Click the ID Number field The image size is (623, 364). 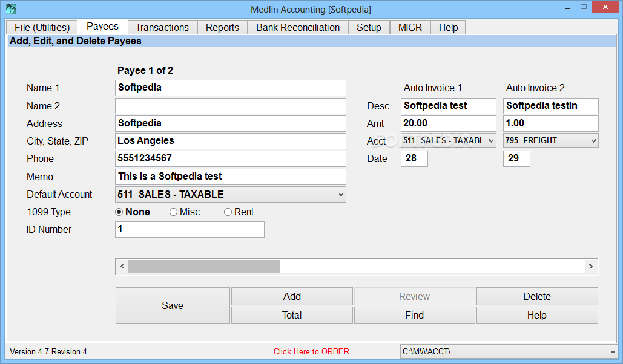tap(190, 229)
